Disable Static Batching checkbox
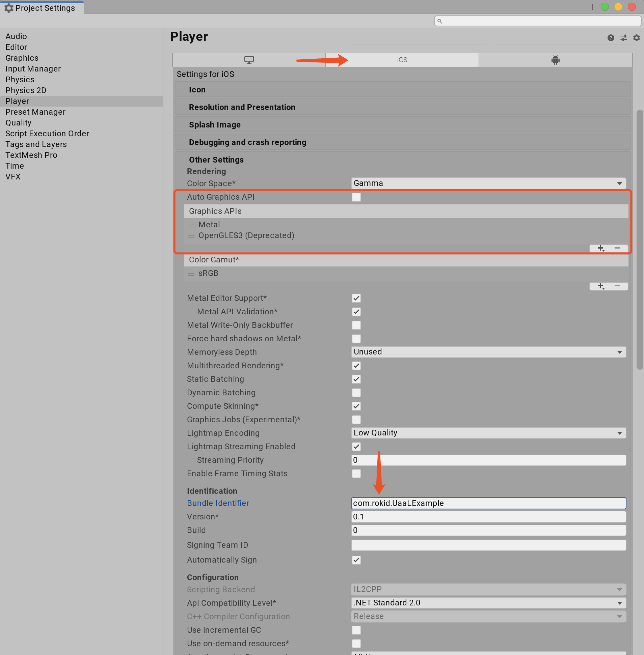The image size is (644, 655). coord(356,379)
